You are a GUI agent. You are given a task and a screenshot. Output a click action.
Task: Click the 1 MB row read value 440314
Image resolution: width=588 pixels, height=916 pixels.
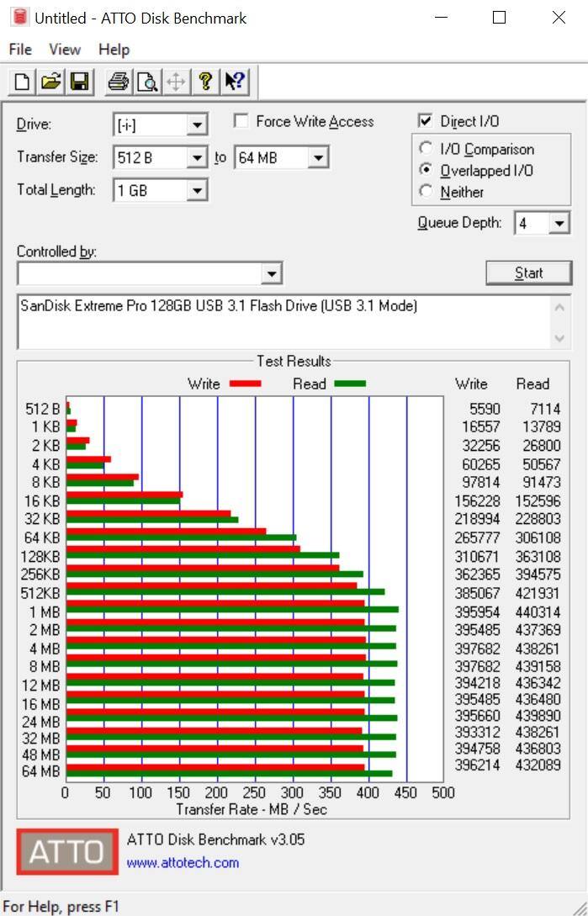[x=538, y=612]
